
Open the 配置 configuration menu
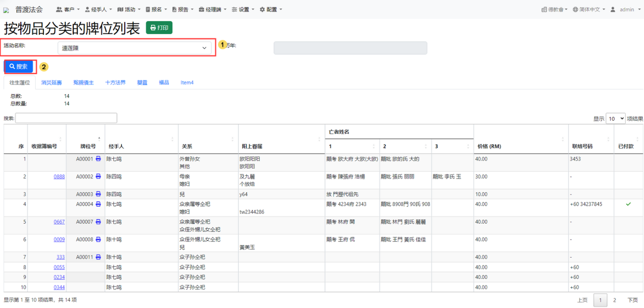(x=271, y=9)
